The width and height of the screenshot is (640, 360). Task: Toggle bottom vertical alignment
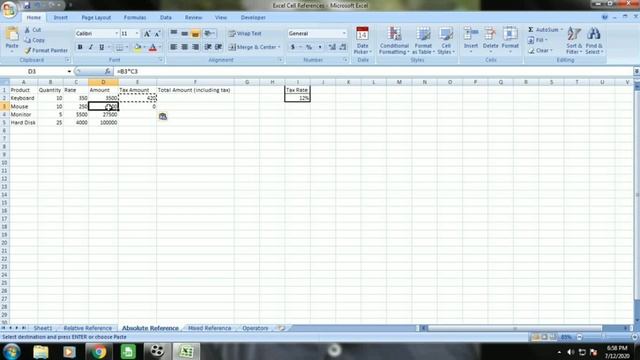(x=196, y=33)
